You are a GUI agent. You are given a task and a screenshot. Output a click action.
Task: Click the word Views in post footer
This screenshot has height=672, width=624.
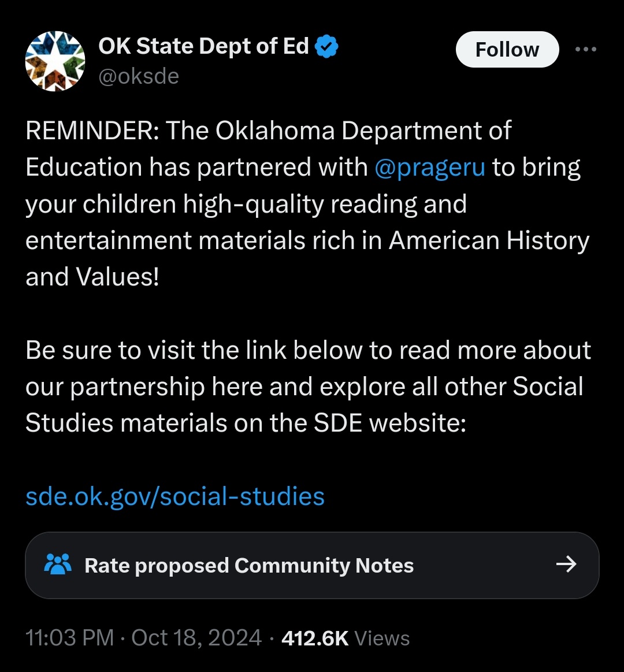point(382,638)
